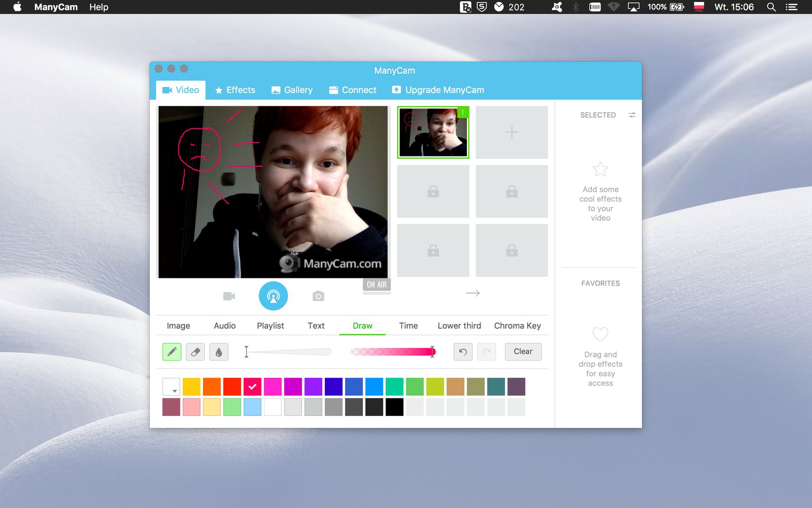Click the locked preset under active thumbnail
Image resolution: width=812 pixels, height=508 pixels.
click(x=433, y=191)
